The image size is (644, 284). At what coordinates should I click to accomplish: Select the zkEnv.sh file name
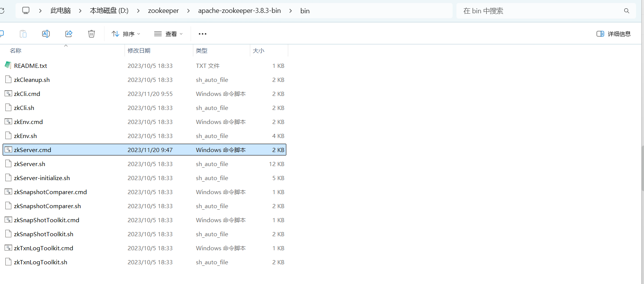25,136
